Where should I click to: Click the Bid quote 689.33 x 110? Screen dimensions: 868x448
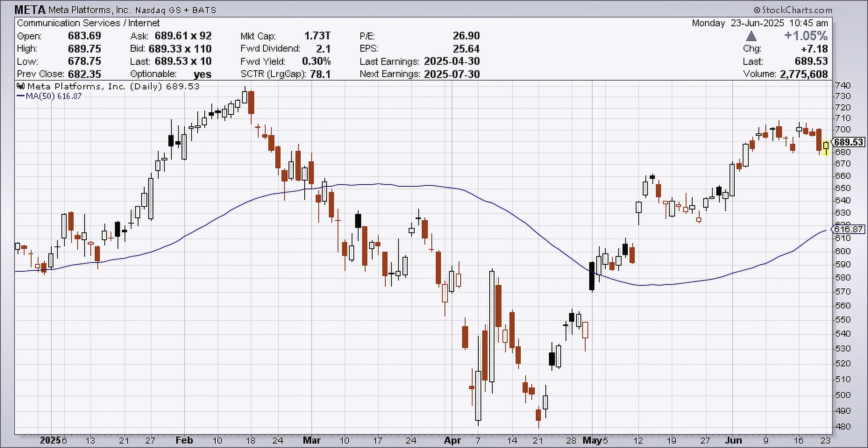coord(180,49)
